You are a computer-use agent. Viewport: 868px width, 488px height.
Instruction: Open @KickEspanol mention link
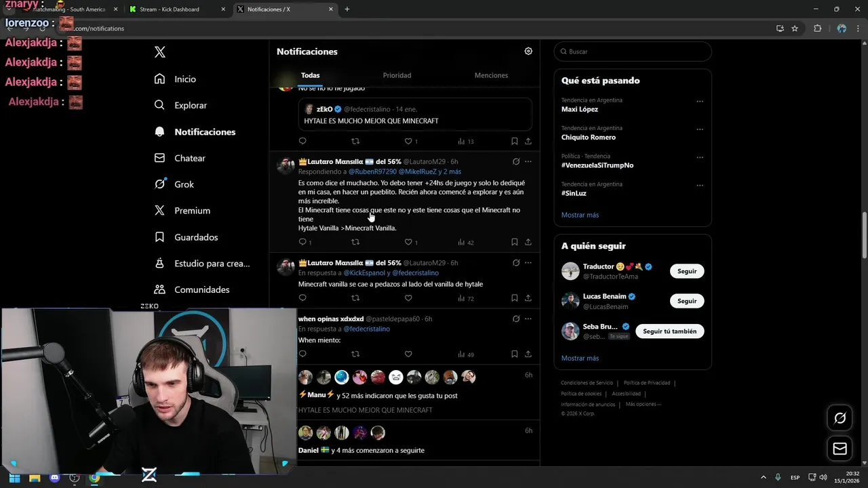365,272
